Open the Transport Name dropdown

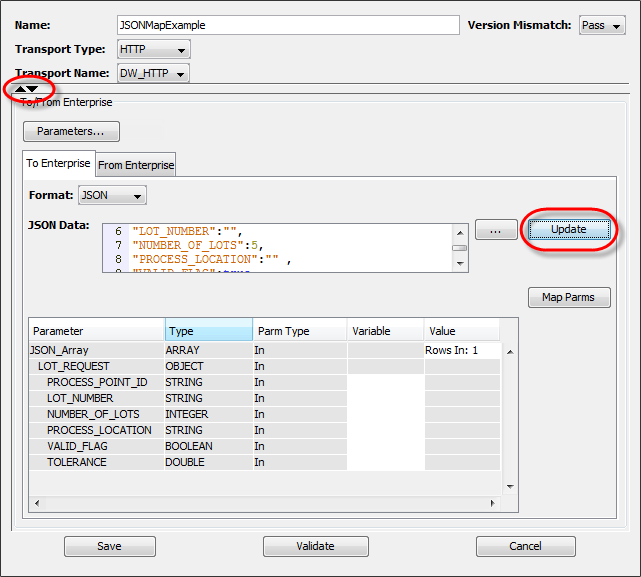coord(153,73)
